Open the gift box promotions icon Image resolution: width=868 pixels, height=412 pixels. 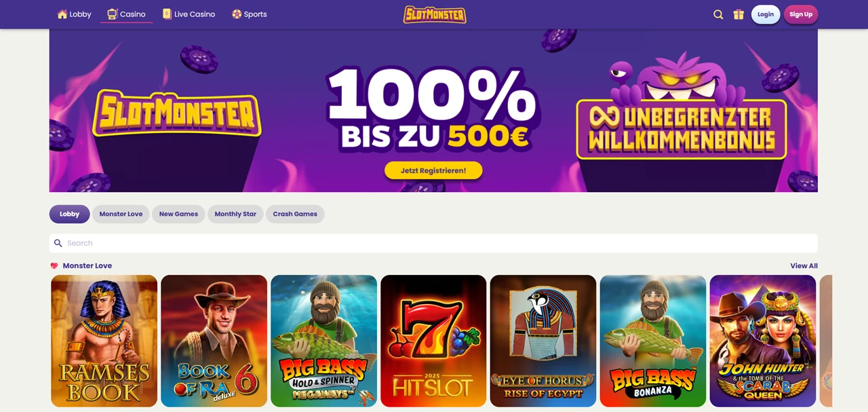pyautogui.click(x=738, y=14)
